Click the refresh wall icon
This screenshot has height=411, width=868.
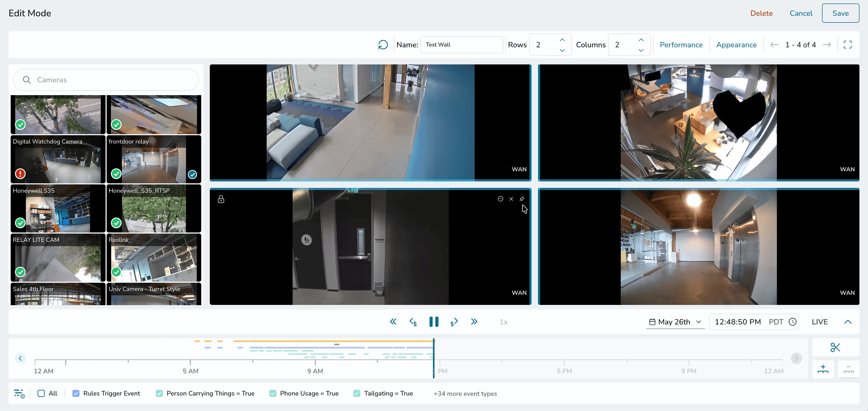coord(383,45)
